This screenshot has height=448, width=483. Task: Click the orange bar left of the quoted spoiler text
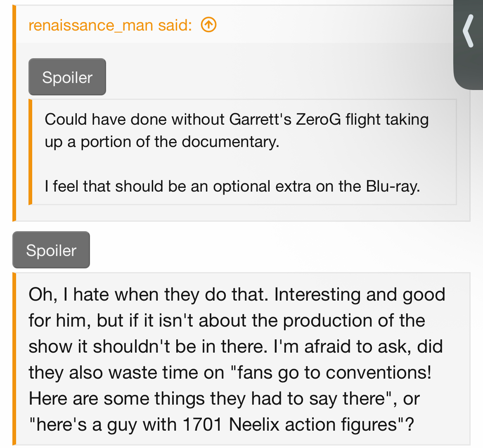(x=30, y=152)
